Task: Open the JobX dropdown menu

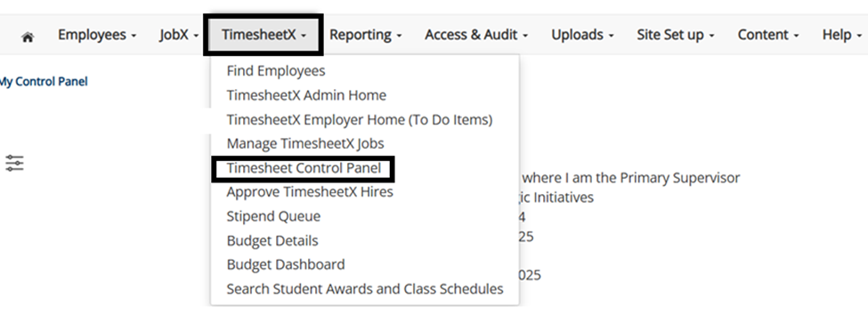Action: pyautogui.click(x=179, y=35)
